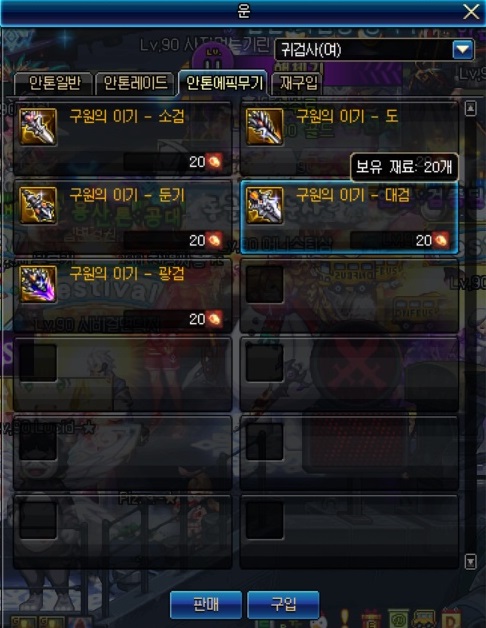Open the 재구입 tab
Image resolution: width=486 pixels, height=628 pixels.
[x=298, y=83]
